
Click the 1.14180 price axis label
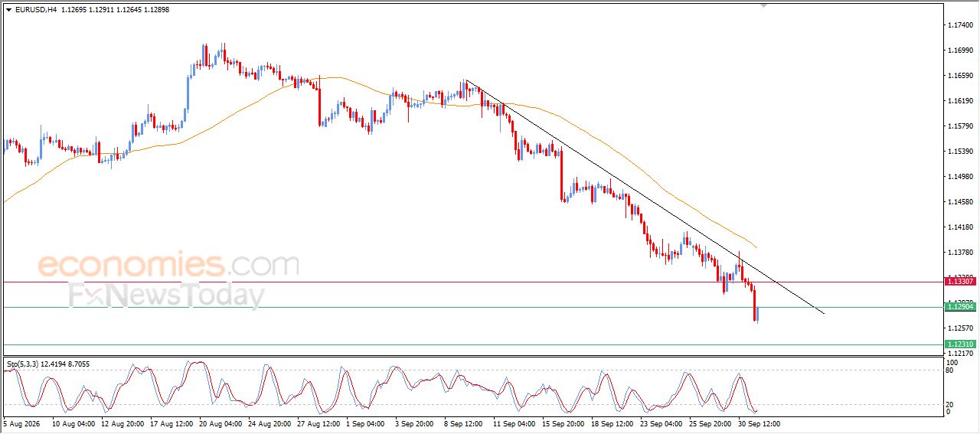point(960,227)
